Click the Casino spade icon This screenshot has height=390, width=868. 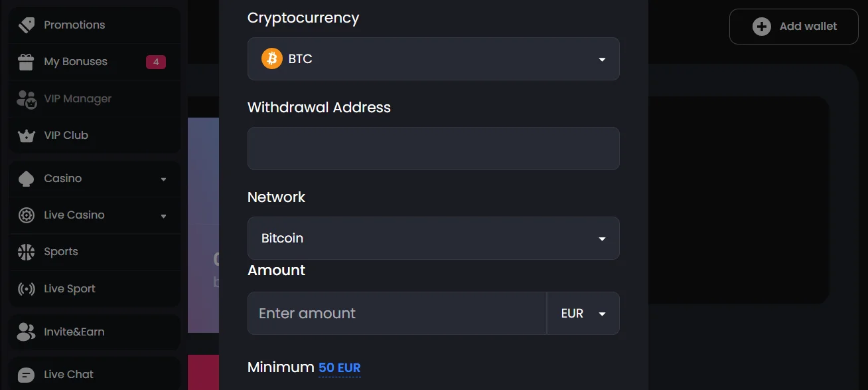point(27,179)
